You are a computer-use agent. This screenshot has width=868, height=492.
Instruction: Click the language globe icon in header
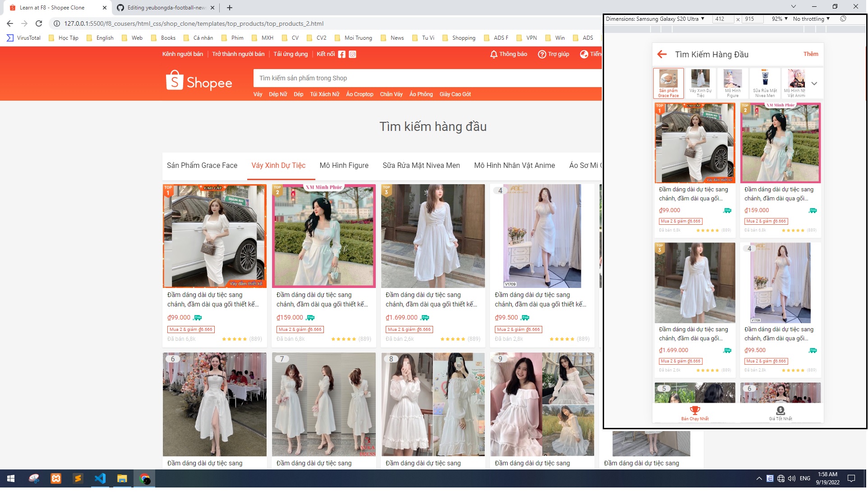click(583, 54)
